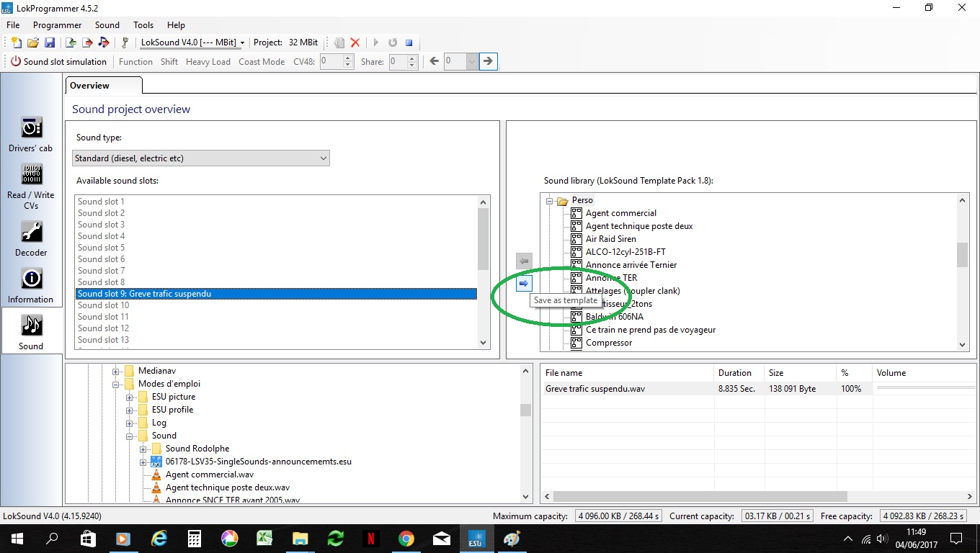Click the gray left arrow between panels
Viewport: 980px width, 553px height.
tap(524, 261)
